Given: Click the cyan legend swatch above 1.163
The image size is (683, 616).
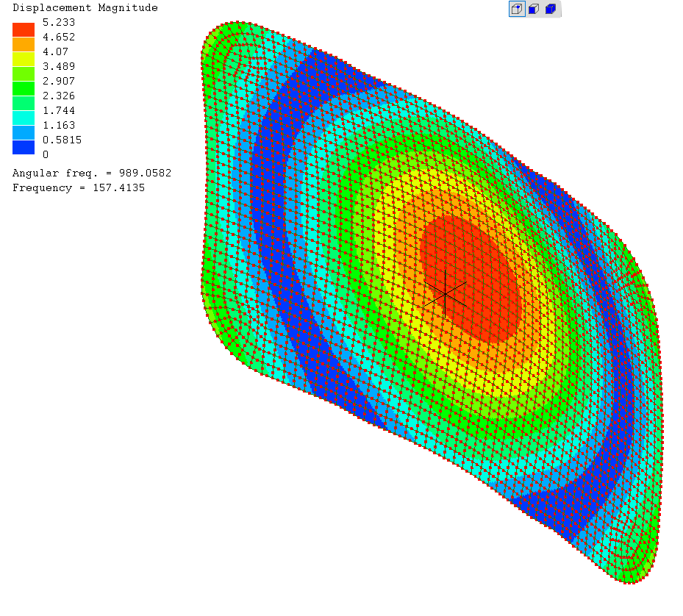Looking at the screenshot, I should (24, 118).
